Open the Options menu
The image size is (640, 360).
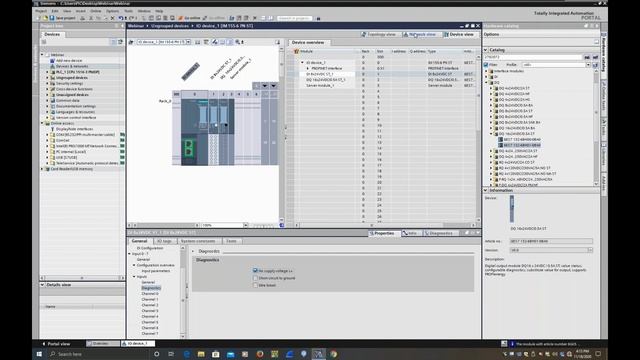coord(112,11)
